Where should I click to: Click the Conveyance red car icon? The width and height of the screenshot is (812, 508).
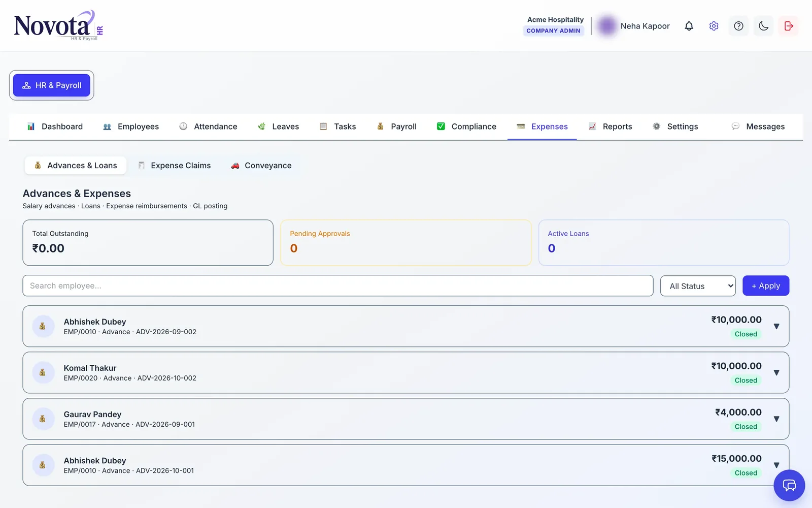[x=235, y=166]
